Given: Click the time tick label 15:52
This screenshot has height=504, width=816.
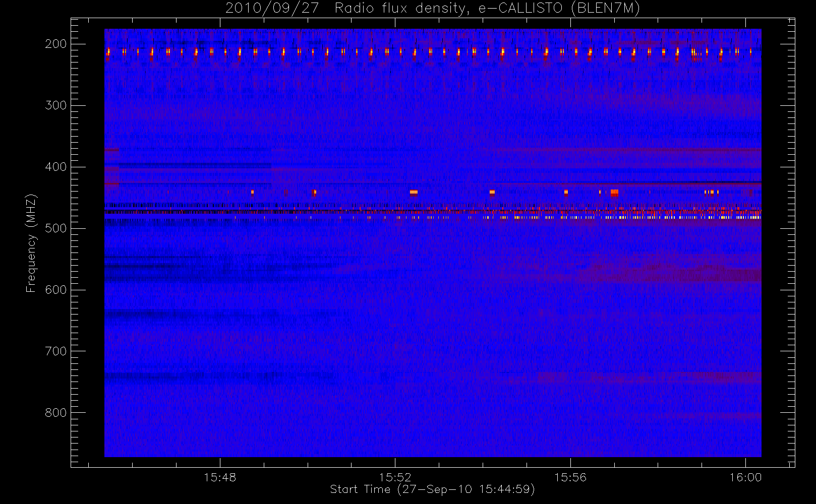Looking at the screenshot, I should [395, 477].
